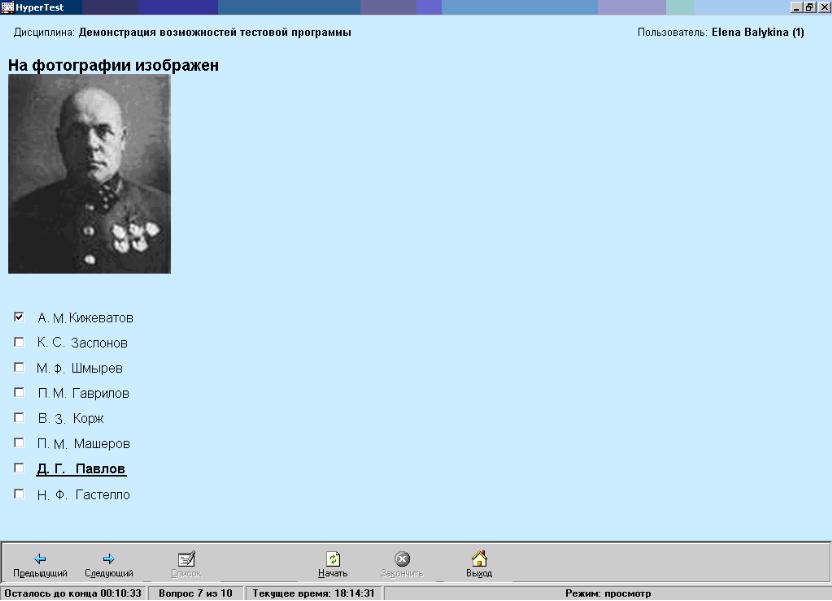Screen dimensions: 832x601
Task: Click the underlined Д. Г. Павлов answer text
Action: (x=81, y=469)
